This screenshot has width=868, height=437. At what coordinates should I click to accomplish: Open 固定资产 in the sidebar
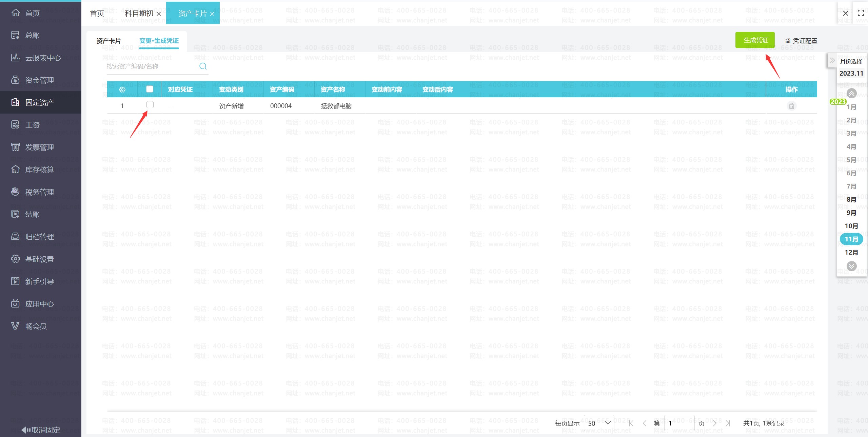click(x=39, y=102)
